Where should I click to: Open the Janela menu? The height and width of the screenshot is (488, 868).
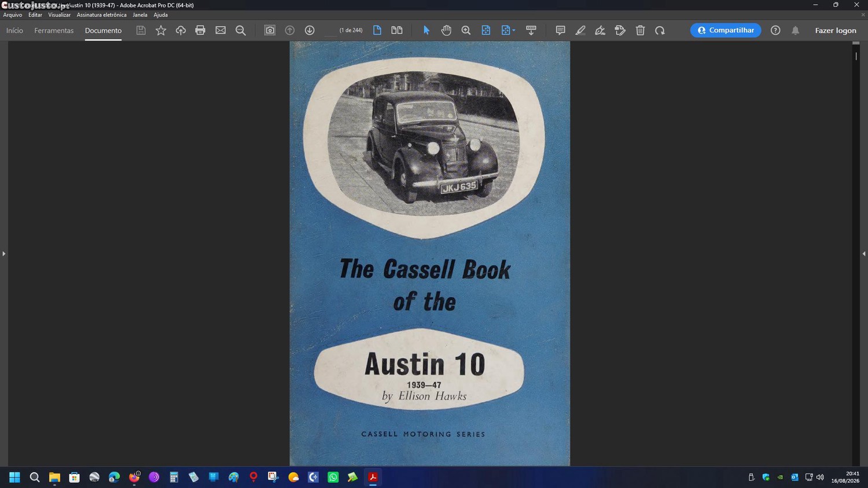click(140, 15)
